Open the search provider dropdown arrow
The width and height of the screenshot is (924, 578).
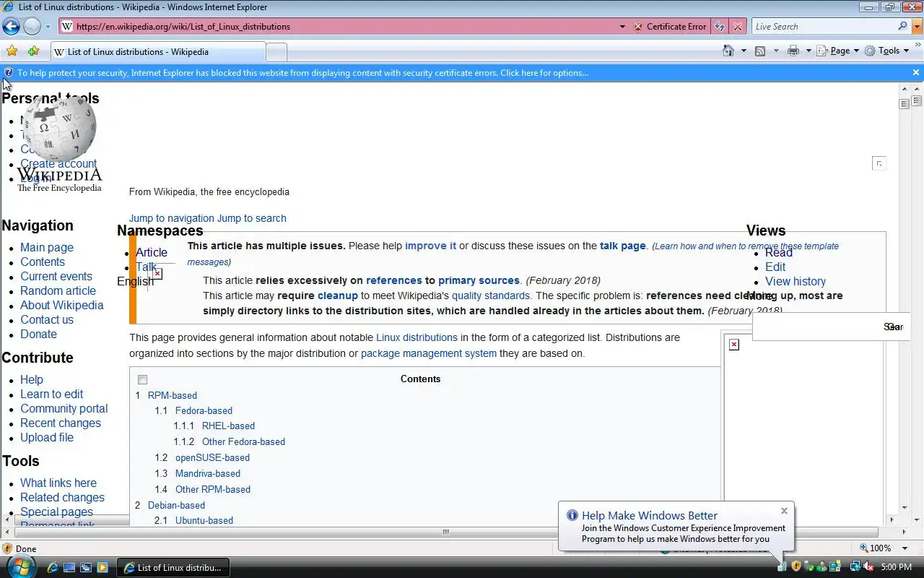tap(917, 27)
